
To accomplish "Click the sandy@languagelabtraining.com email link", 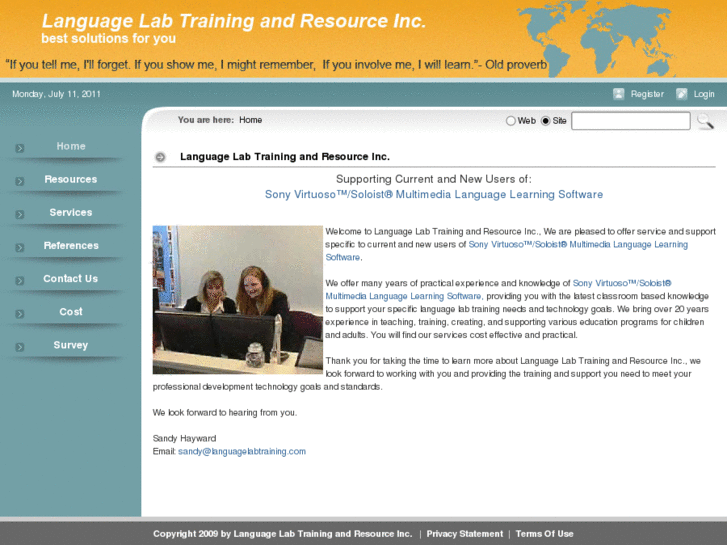I will click(242, 451).
